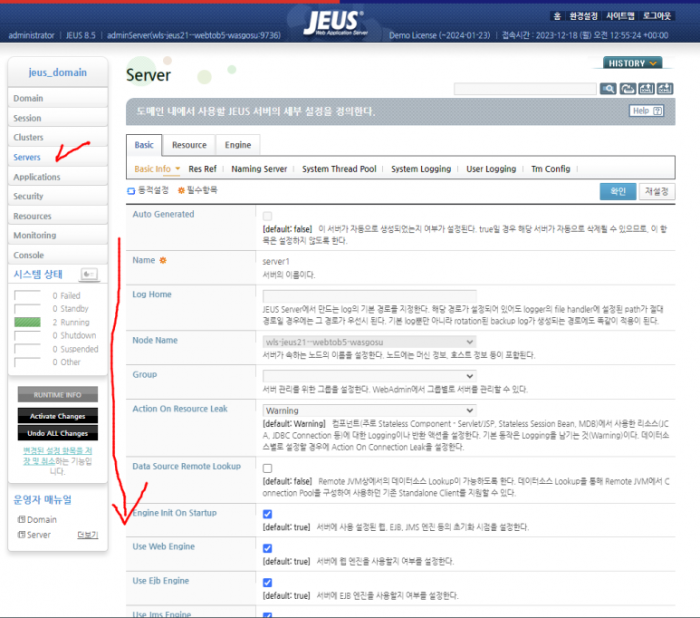
Task: Open Console in left menu
Action: click(x=58, y=255)
